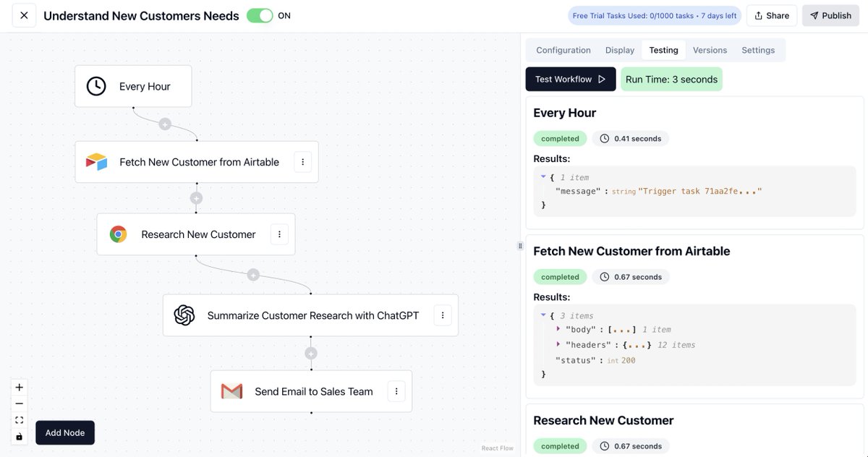
Task: Expand the "body" array in results
Action: pyautogui.click(x=558, y=329)
